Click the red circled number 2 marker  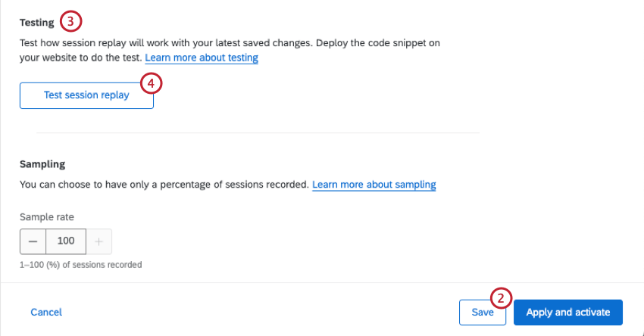(501, 298)
